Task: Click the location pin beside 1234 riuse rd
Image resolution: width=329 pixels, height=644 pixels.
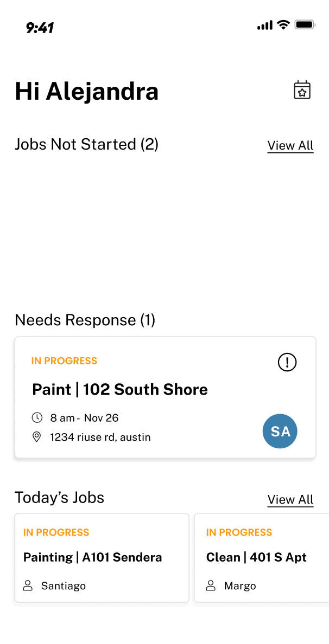Action: [x=37, y=437]
